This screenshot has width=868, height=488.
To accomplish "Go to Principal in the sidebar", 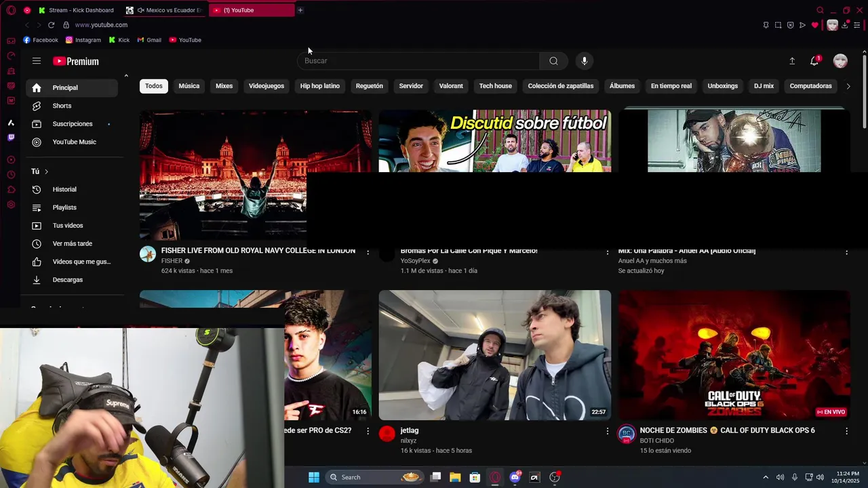I will click(x=72, y=87).
